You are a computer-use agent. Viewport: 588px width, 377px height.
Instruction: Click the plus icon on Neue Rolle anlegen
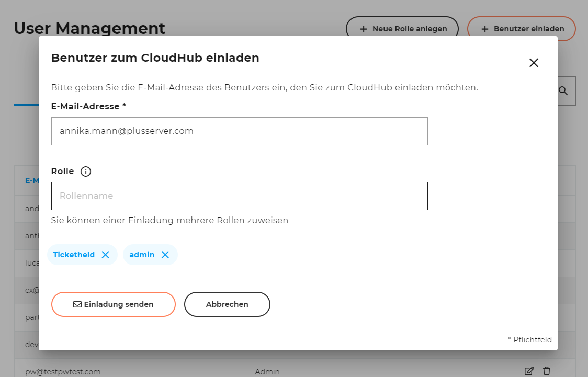pos(364,29)
